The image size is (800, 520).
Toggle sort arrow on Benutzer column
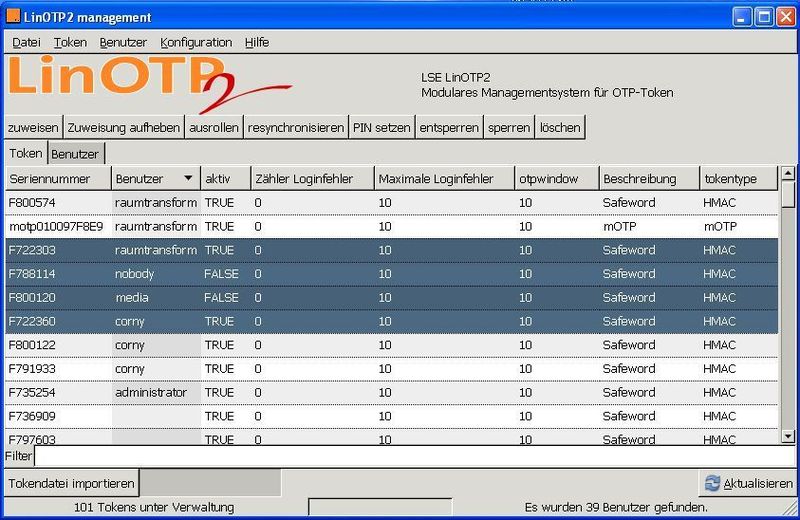point(188,178)
